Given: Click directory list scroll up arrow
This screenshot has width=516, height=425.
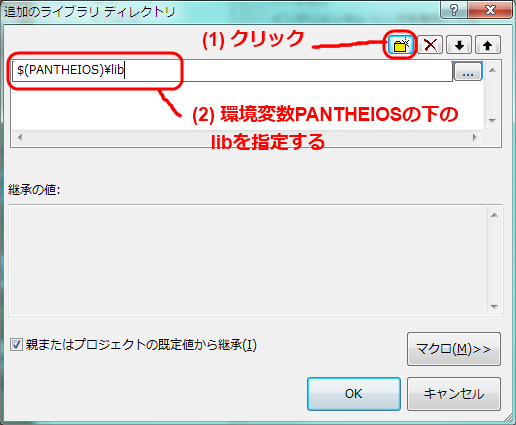Looking at the screenshot, I should [x=492, y=70].
